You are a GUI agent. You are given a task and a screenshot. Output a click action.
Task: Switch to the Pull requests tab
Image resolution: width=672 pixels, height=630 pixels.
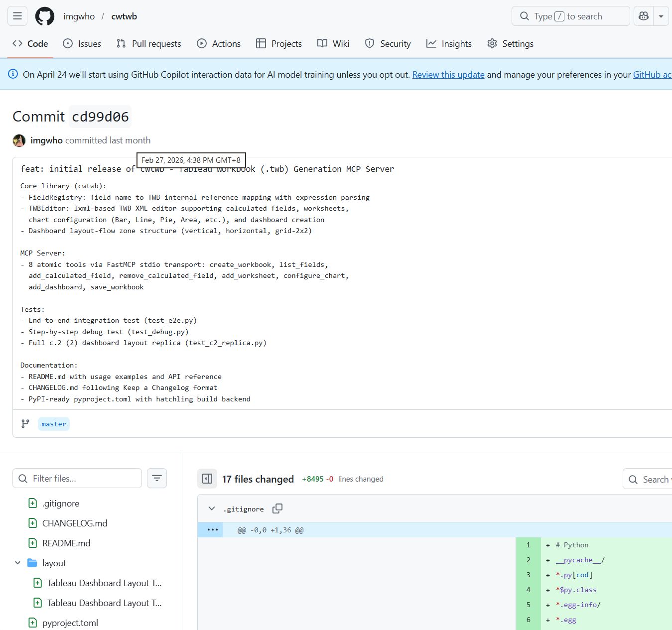tap(149, 44)
